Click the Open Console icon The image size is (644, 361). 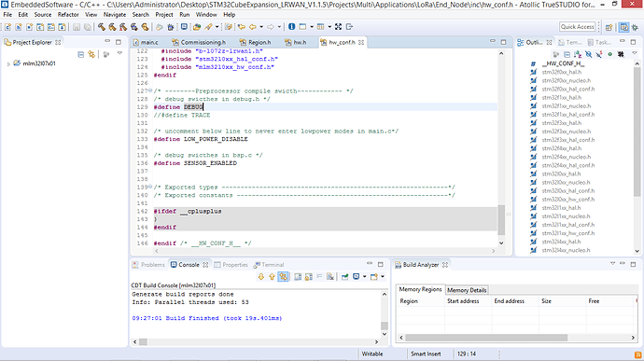click(x=373, y=277)
